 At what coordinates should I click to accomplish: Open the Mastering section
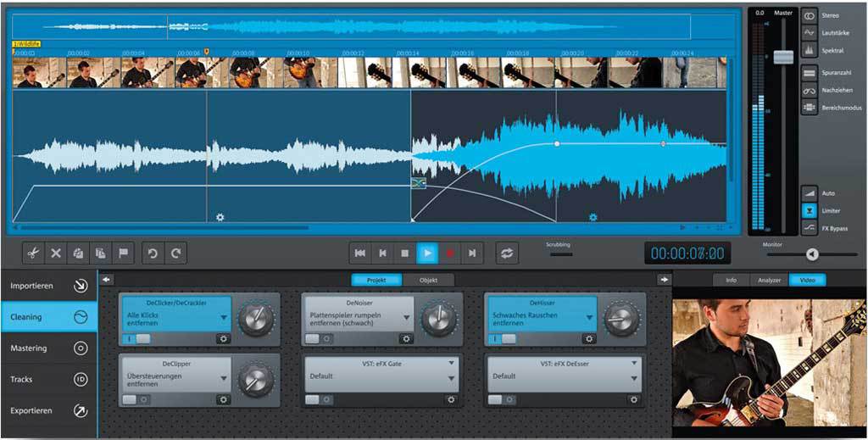[48, 348]
